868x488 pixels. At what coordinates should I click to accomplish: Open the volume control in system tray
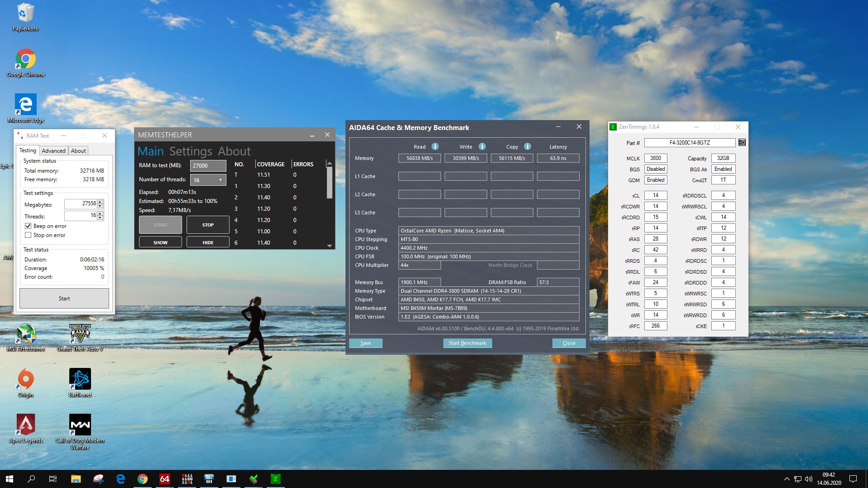pyautogui.click(x=809, y=479)
